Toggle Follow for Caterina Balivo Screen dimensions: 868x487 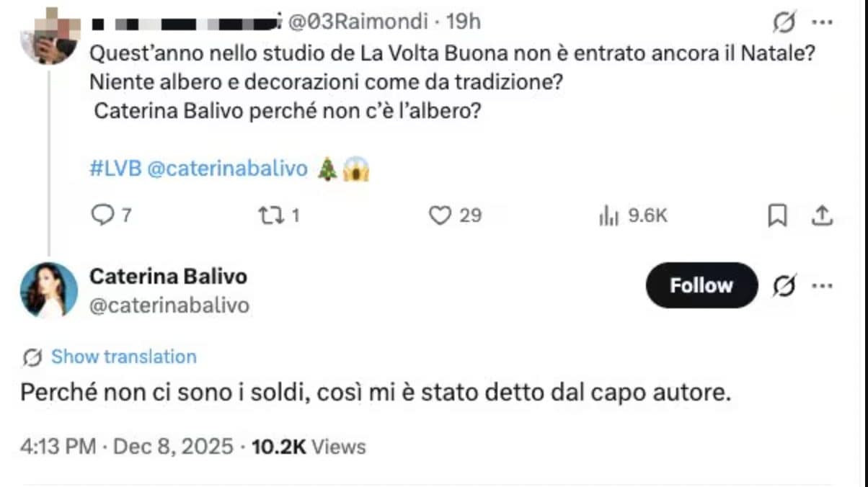point(700,285)
